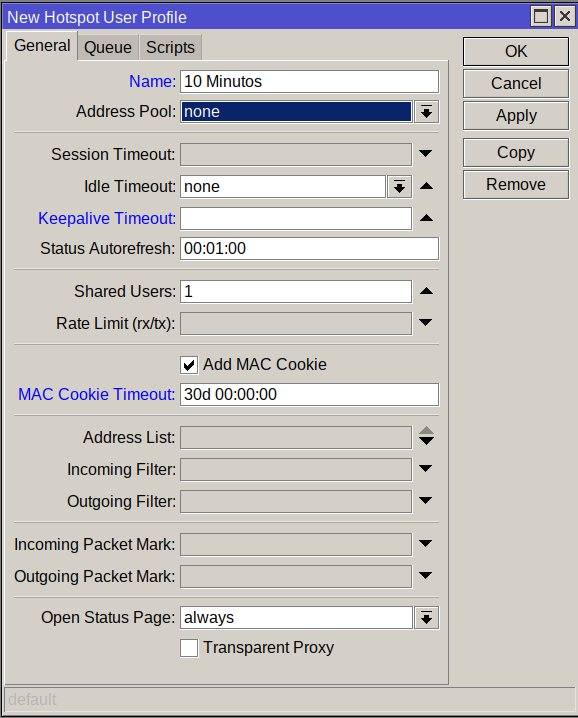Open the Address Pool dropdown list

point(426,112)
